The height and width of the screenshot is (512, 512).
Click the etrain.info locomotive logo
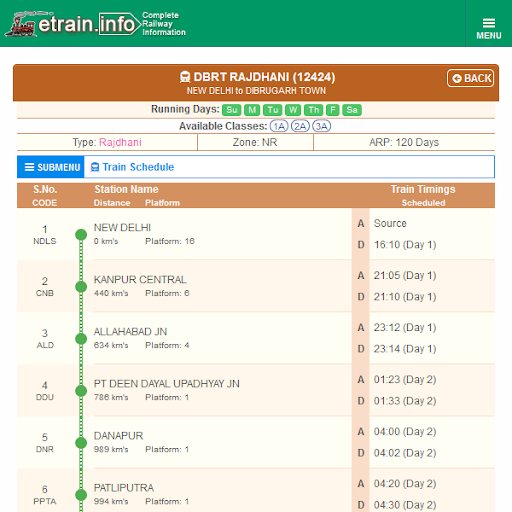click(95, 24)
